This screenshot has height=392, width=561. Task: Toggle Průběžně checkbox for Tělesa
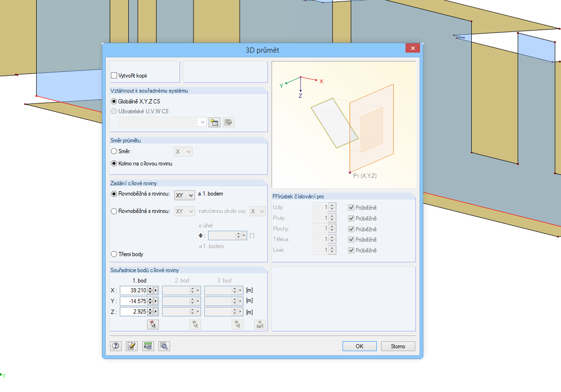coord(351,240)
